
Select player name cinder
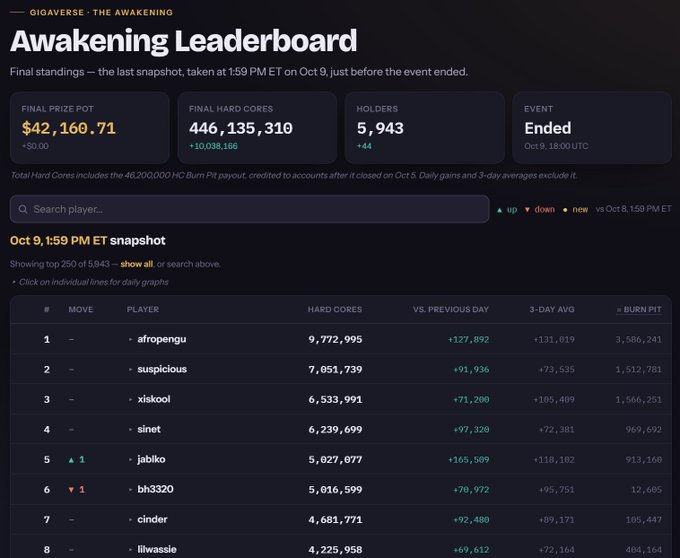pos(152,519)
